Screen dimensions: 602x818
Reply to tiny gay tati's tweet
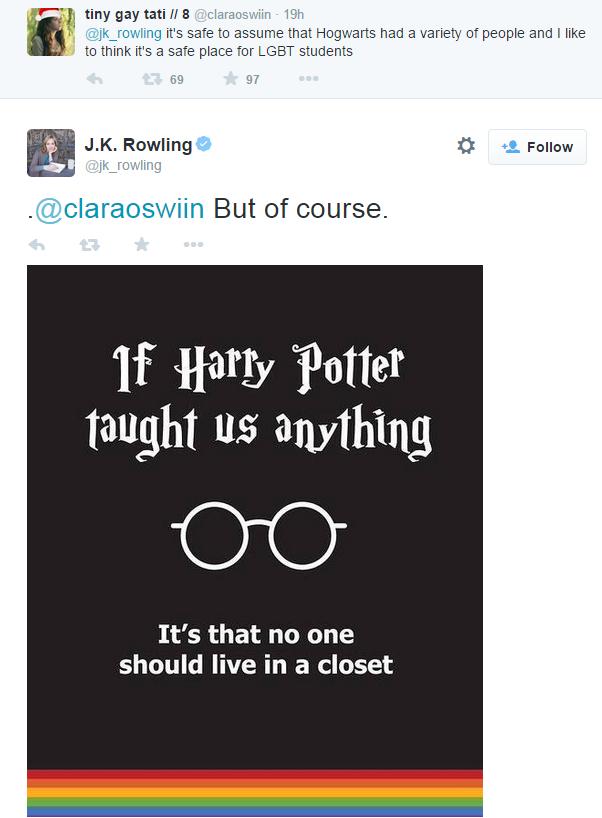click(94, 79)
